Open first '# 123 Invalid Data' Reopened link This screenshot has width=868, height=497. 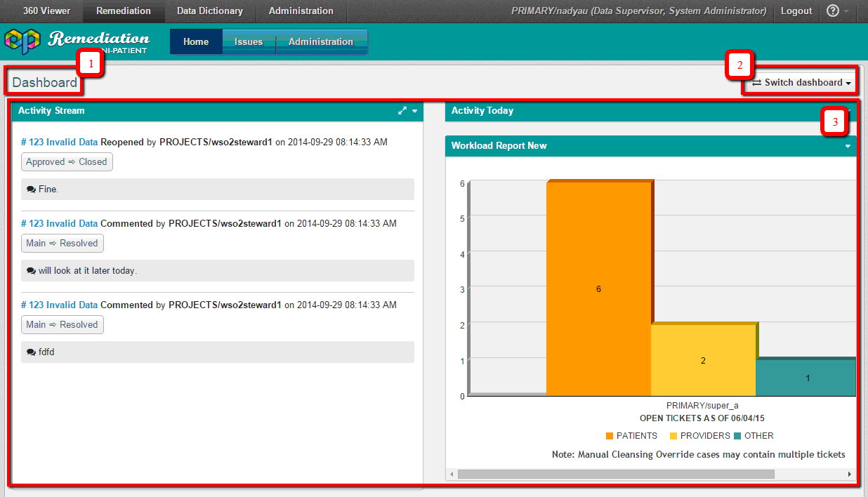point(59,142)
